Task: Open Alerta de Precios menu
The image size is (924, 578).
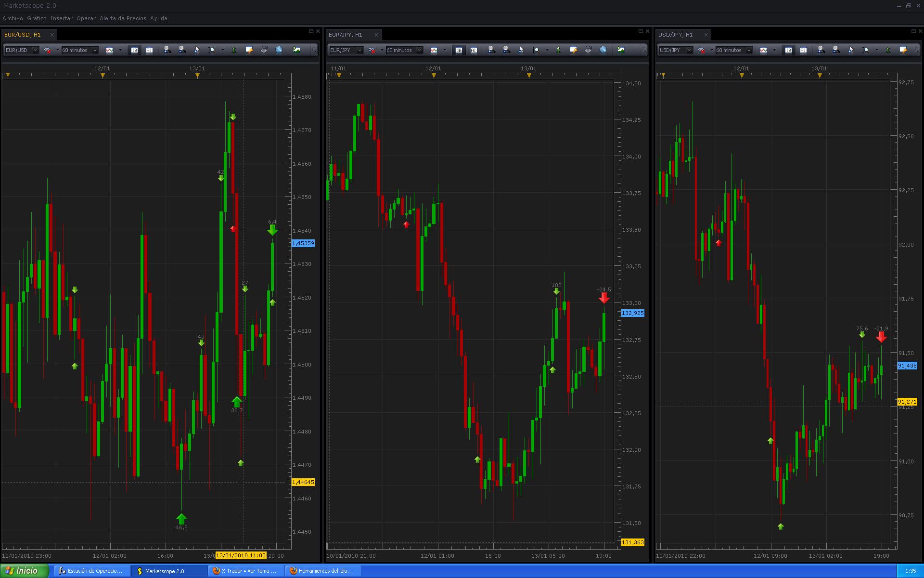Action: [x=123, y=18]
